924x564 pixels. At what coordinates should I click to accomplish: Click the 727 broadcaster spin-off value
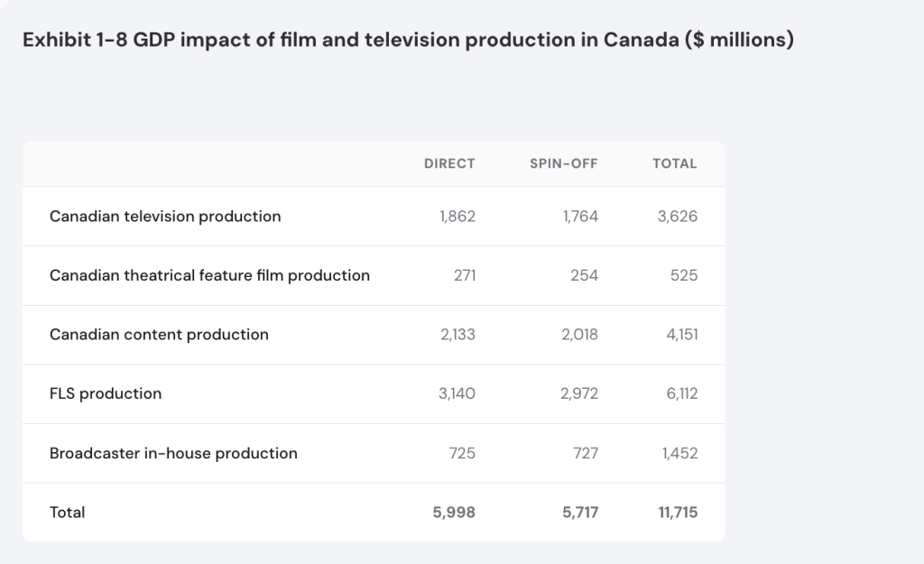point(585,453)
